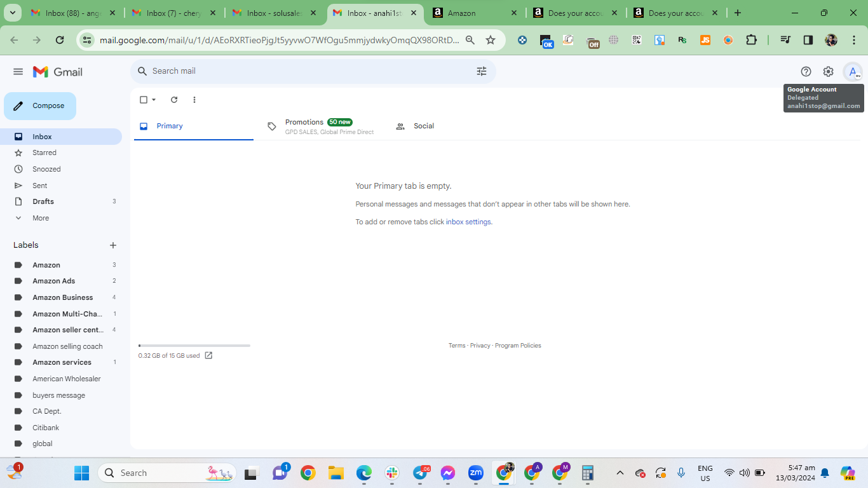Open the Gmail main menu hamburger icon

point(18,72)
